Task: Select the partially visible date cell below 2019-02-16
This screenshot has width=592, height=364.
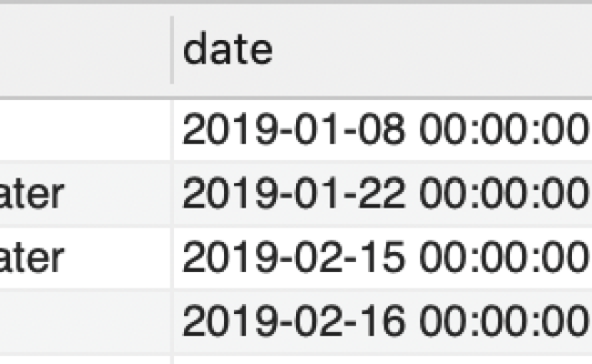Action: (383, 359)
